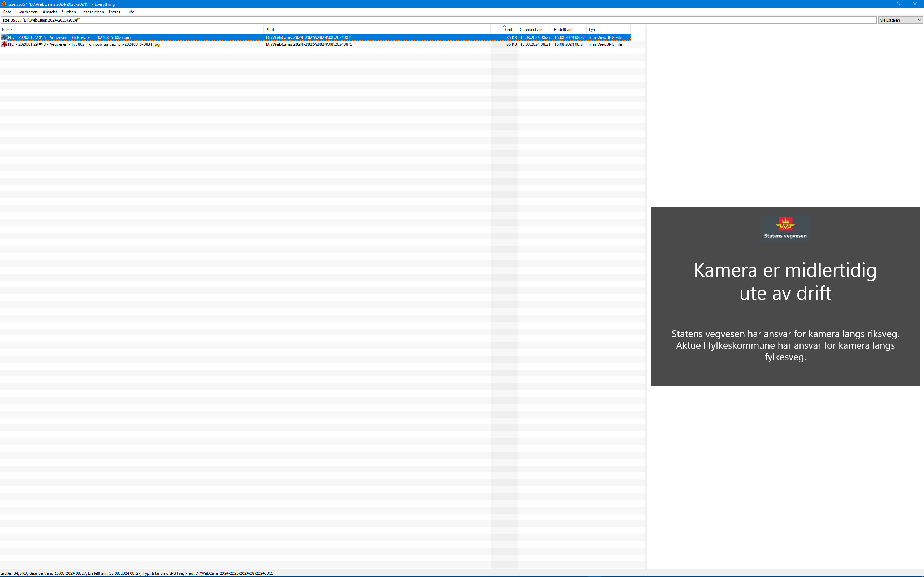Sort by Erstellt am column header
Screen dimensions: 924x577
click(x=568, y=29)
